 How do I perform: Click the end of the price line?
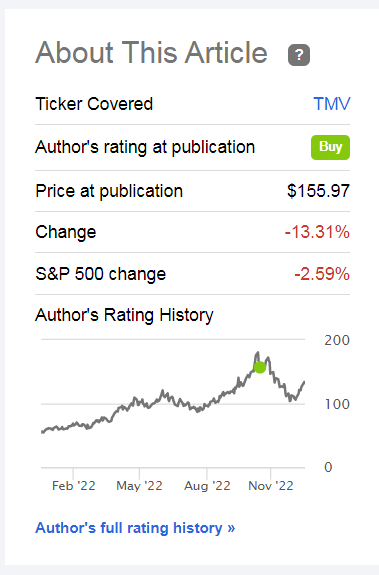pos(304,382)
